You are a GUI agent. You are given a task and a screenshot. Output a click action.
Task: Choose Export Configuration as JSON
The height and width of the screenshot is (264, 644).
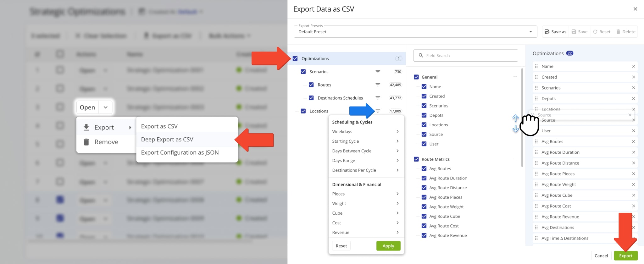(187, 152)
